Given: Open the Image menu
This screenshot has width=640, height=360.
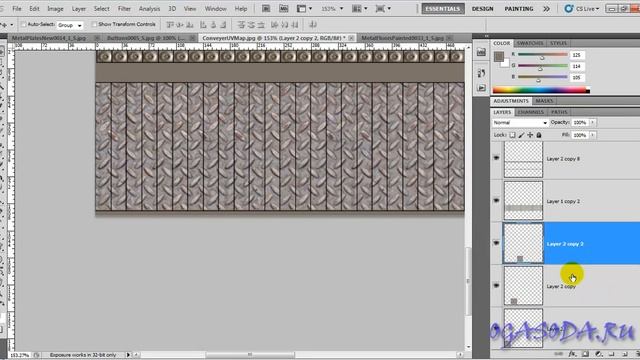Looking at the screenshot, I should pyautogui.click(x=55, y=9).
